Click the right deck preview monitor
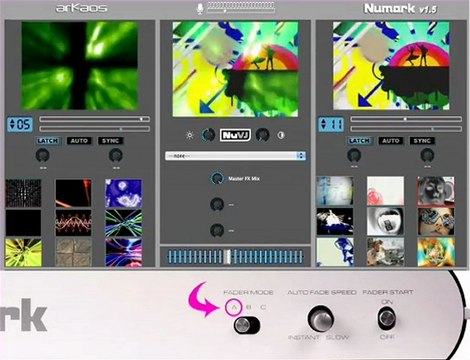 pos(391,66)
